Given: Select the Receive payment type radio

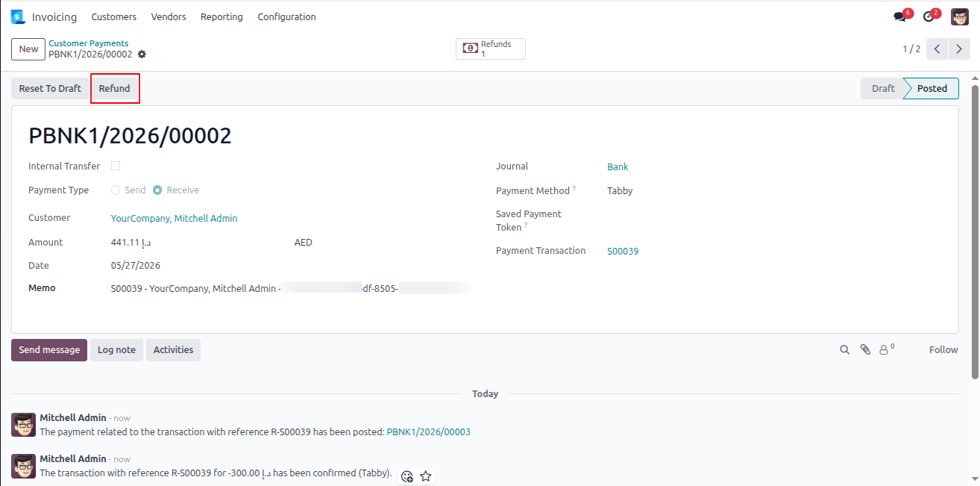Looking at the screenshot, I should pyautogui.click(x=157, y=190).
